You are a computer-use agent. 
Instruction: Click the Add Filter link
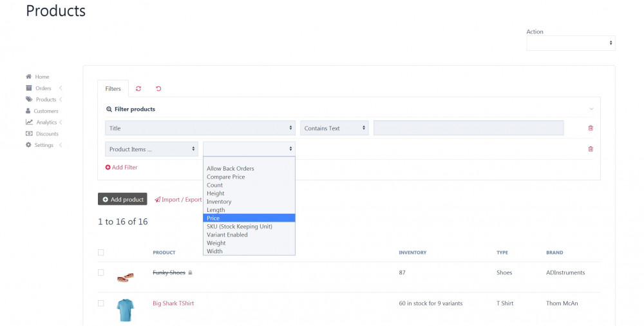122,168
